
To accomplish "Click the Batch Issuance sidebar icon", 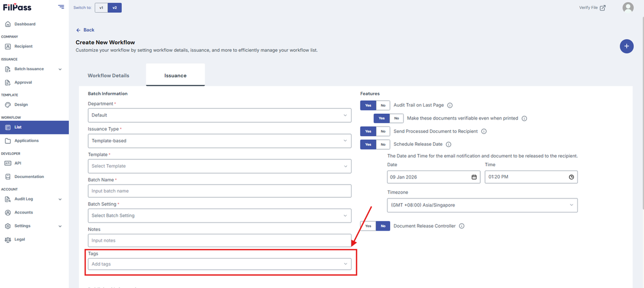I will click(8, 69).
